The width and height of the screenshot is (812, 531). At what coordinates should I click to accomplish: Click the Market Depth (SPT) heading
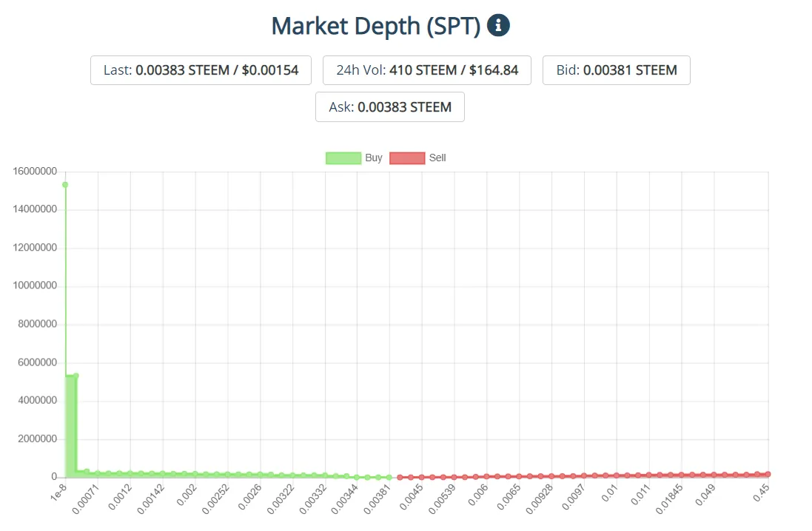[x=375, y=26]
